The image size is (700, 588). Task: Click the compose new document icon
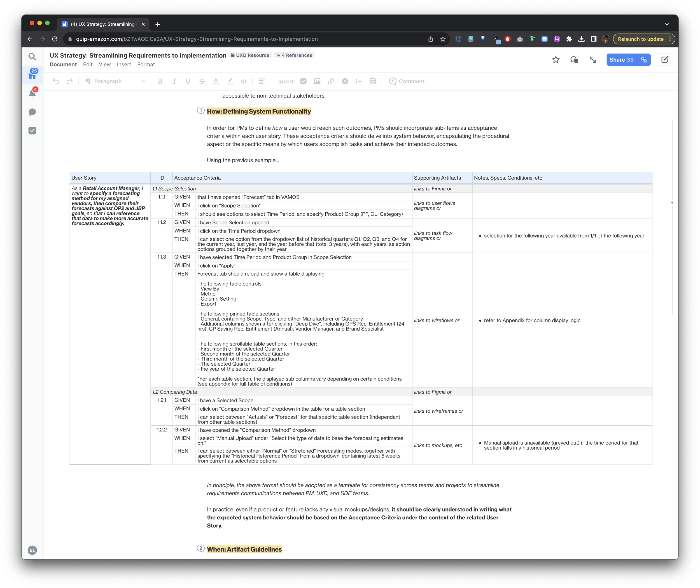(x=664, y=60)
